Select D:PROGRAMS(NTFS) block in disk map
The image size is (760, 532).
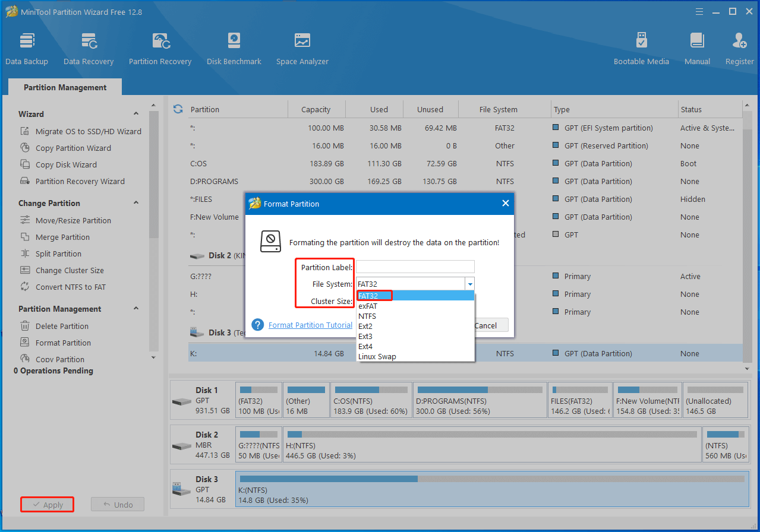pyautogui.click(x=480, y=401)
